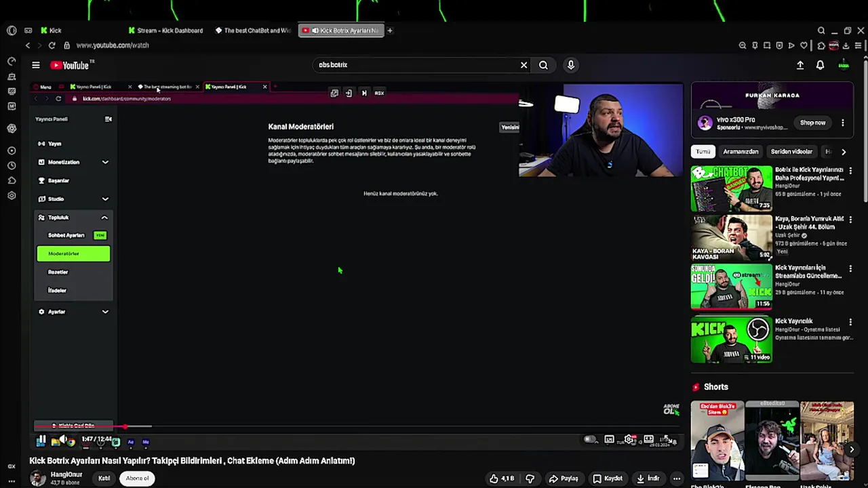Click the Katıl join button
Viewport: 868px width, 488px height.
tap(104, 479)
